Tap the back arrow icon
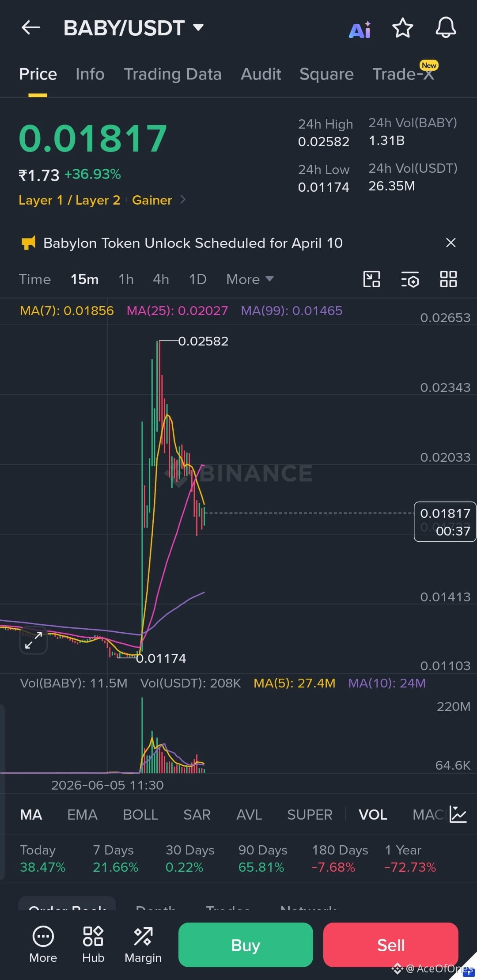477x980 pixels. (31, 27)
